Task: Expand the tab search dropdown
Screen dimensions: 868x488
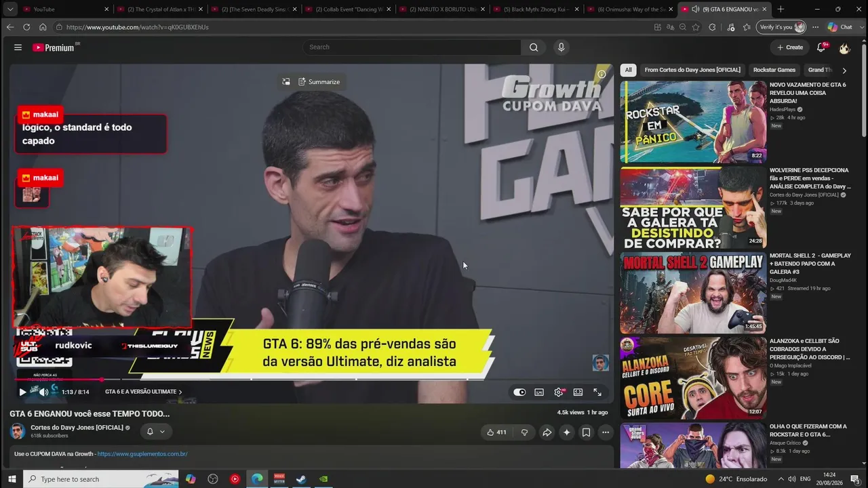Action: [x=9, y=9]
